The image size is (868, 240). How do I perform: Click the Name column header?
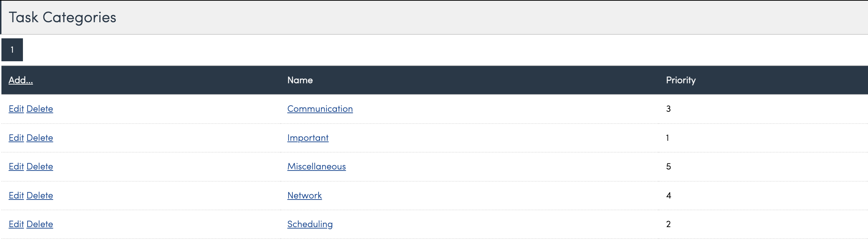click(x=300, y=80)
